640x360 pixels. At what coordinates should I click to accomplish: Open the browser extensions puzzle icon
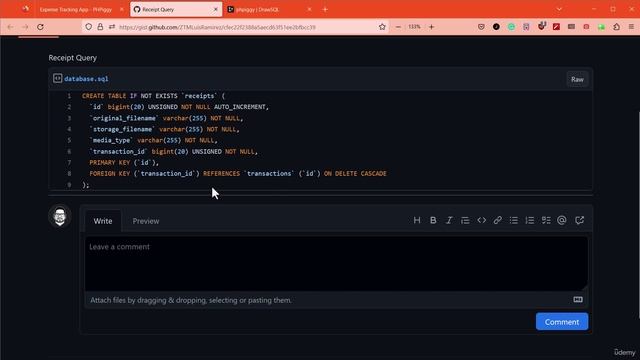[616, 27]
